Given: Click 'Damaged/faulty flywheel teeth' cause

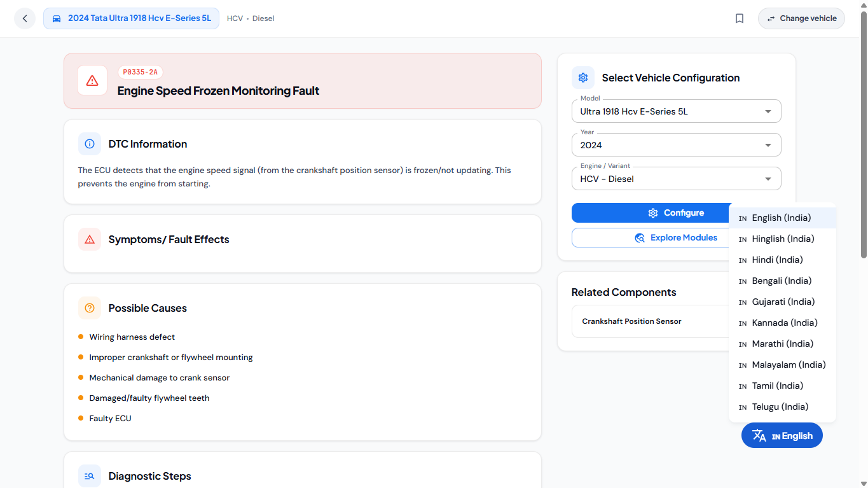Looking at the screenshot, I should [x=149, y=398].
